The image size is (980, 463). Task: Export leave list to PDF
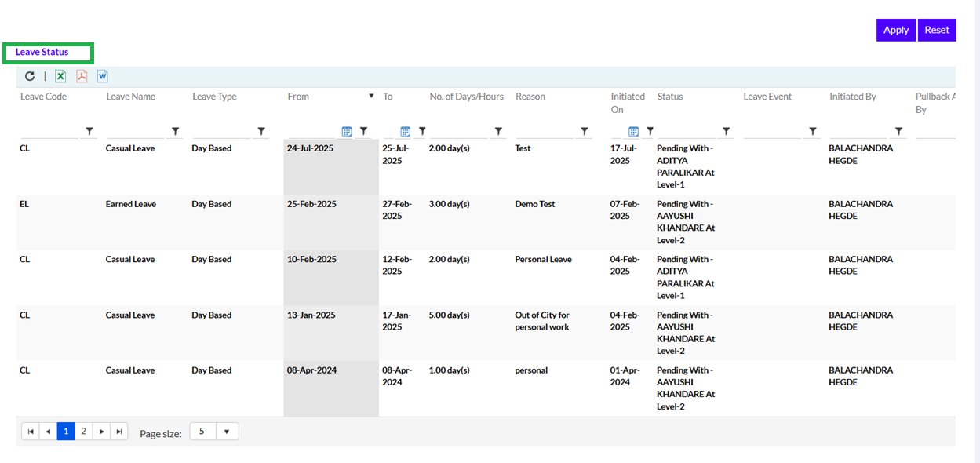click(82, 76)
